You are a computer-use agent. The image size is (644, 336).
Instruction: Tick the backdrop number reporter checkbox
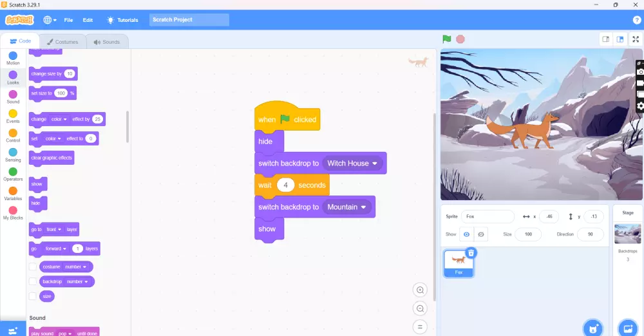pyautogui.click(x=33, y=281)
